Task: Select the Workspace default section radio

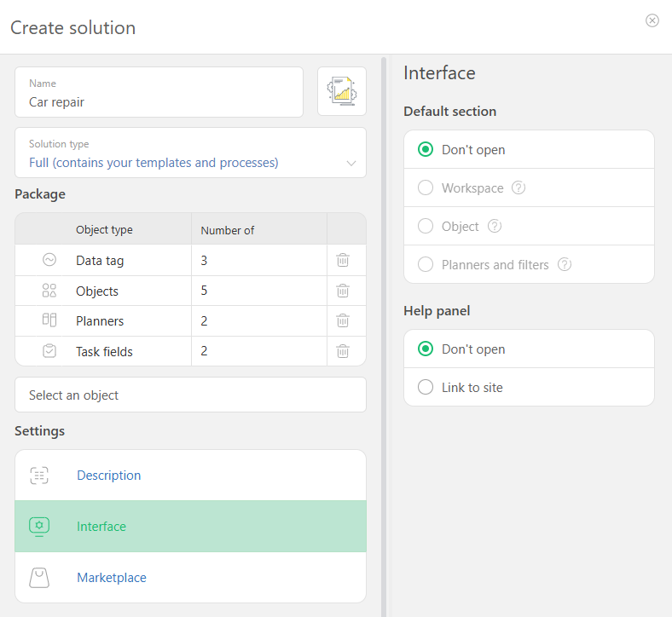Action: pos(426,187)
